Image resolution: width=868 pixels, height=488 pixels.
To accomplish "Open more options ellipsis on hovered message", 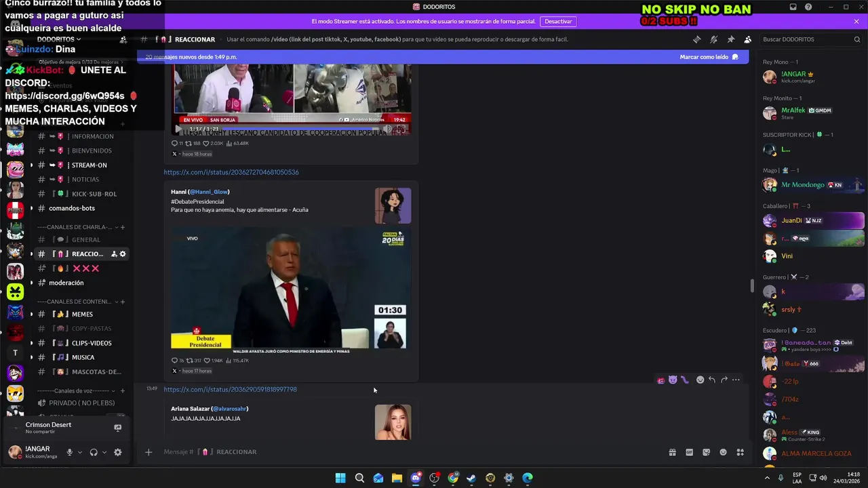I will (x=736, y=380).
